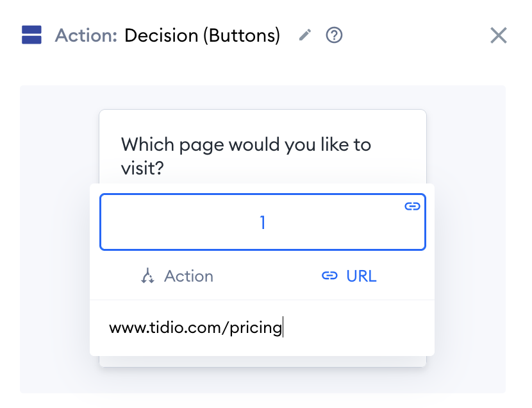
Task: Click the blue Decision buttons node icon
Action: pyautogui.click(x=31, y=35)
